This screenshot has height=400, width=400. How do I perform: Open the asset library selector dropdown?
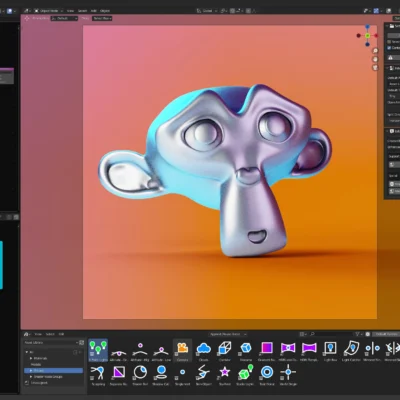[51, 342]
